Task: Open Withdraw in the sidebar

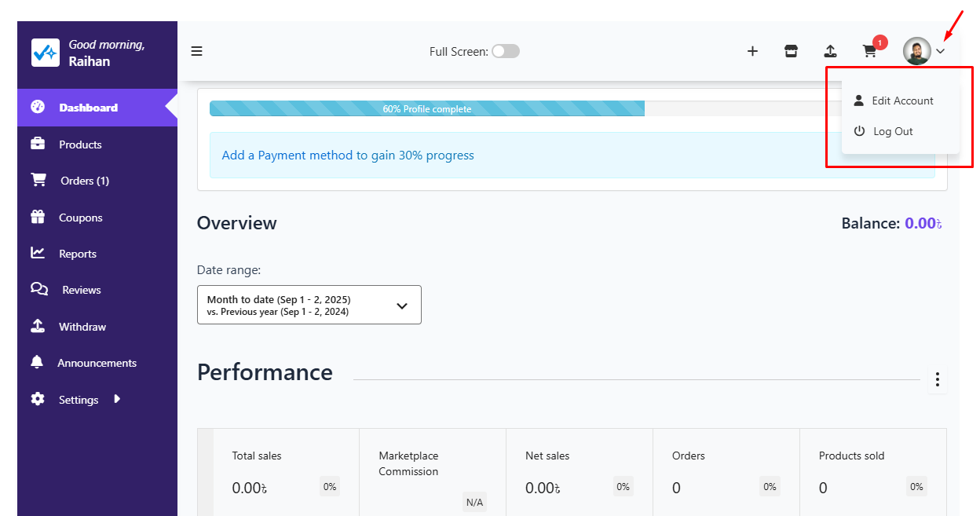Action: tap(97, 327)
